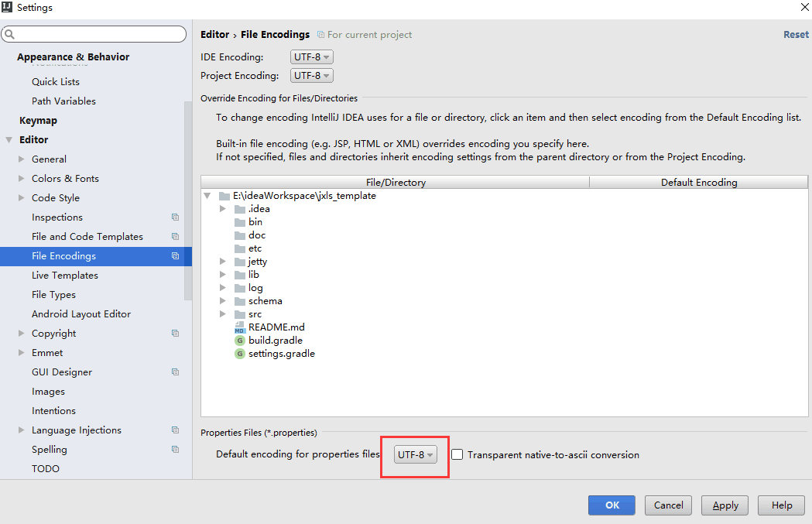Screen dimensions: 812x524
Task: Expand the Language Injections node
Action: coord(21,430)
